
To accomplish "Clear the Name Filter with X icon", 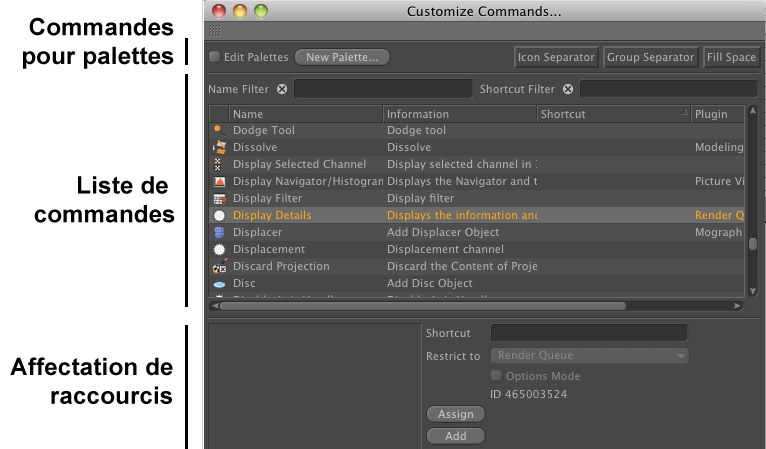I will (282, 89).
